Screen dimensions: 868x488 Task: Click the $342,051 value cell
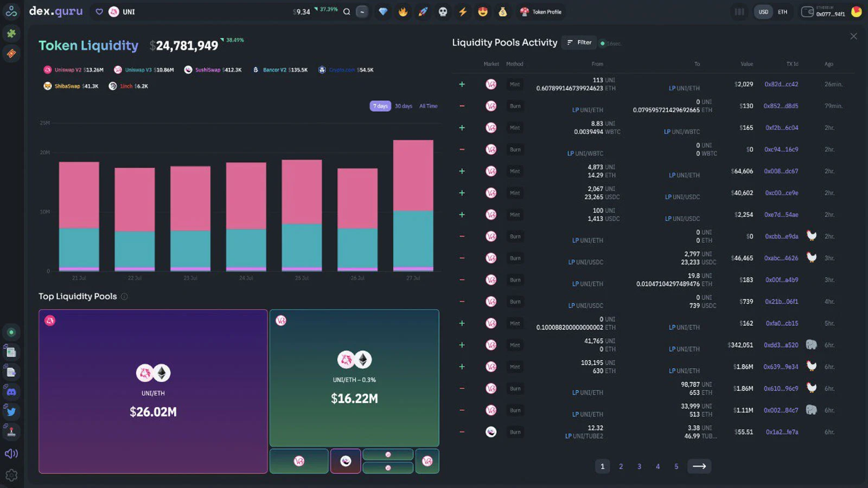click(741, 345)
